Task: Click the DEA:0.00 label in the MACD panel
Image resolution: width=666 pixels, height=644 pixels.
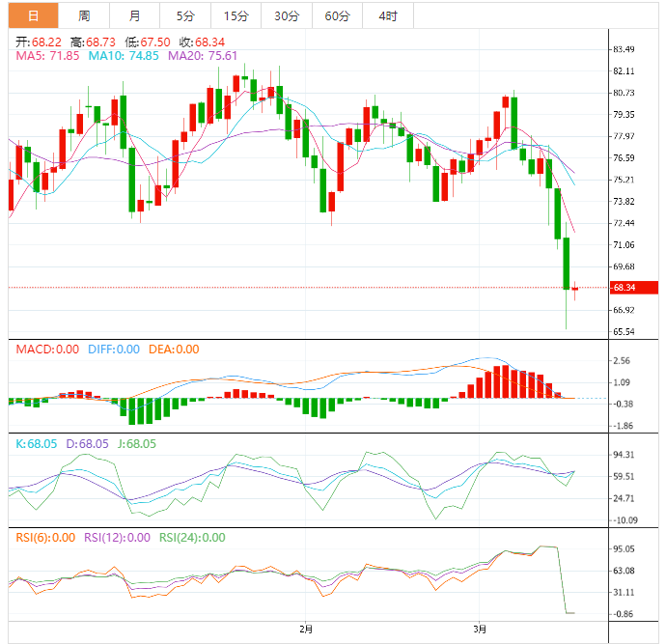Action: 174,350
